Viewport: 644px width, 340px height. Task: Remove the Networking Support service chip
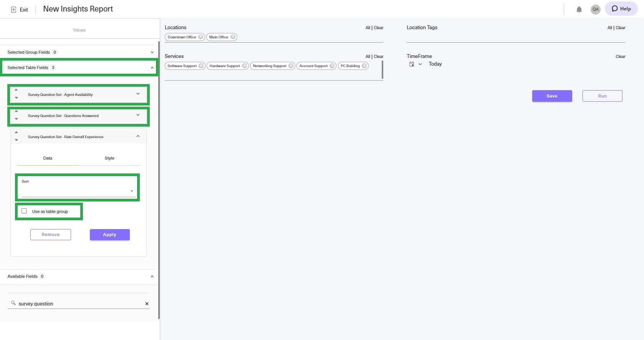291,66
